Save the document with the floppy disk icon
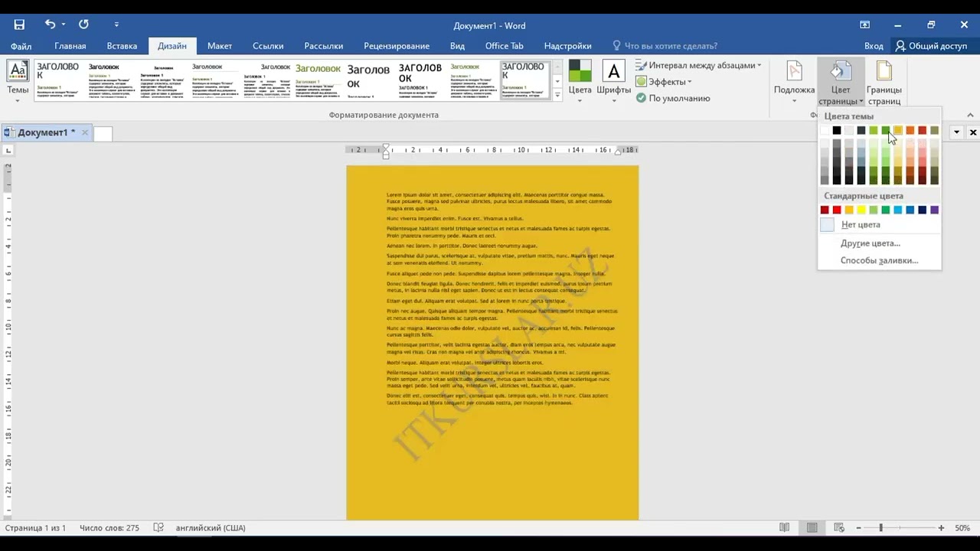 pyautogui.click(x=19, y=24)
